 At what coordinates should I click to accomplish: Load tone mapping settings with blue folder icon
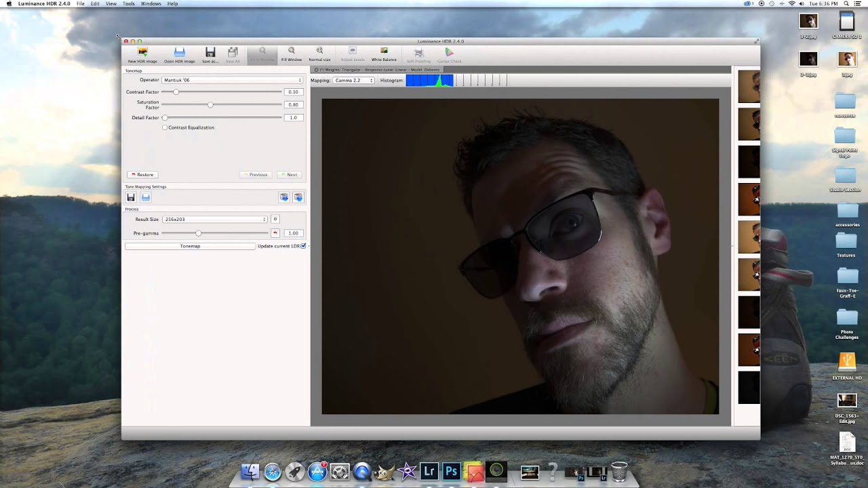tap(145, 197)
